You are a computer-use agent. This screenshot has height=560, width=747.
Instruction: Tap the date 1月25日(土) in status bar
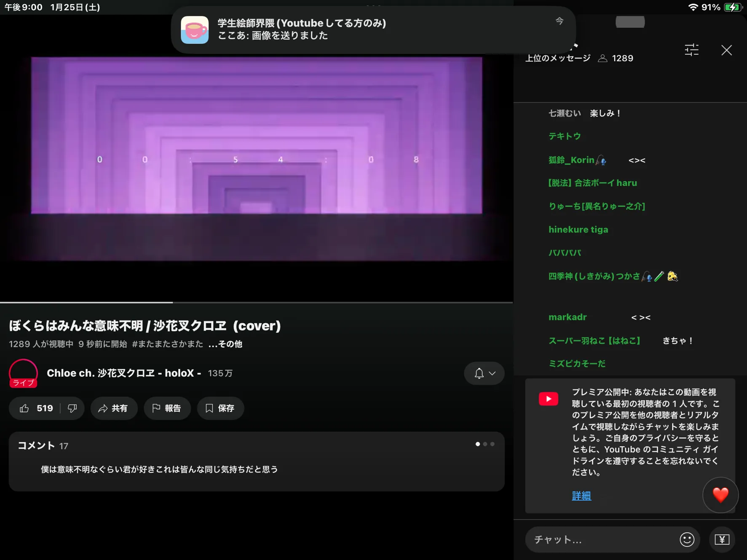pyautogui.click(x=75, y=7)
